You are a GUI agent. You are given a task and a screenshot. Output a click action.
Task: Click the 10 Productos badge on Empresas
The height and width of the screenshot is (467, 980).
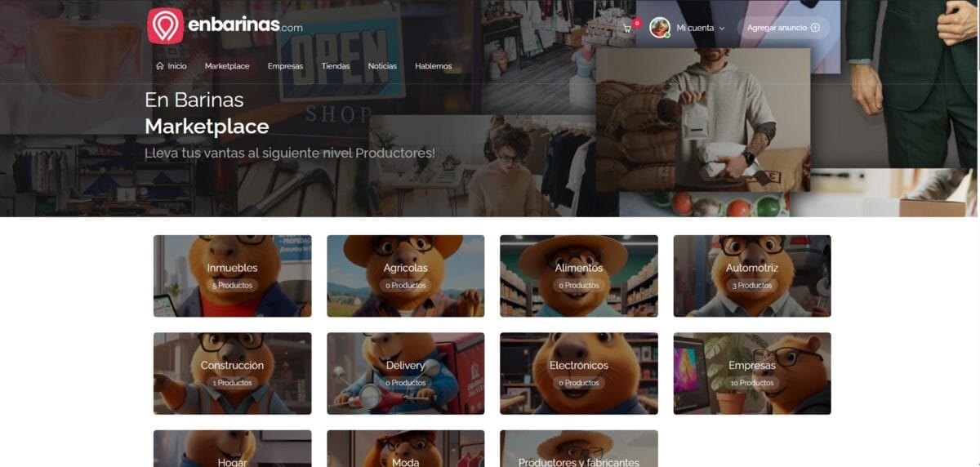pyautogui.click(x=752, y=383)
